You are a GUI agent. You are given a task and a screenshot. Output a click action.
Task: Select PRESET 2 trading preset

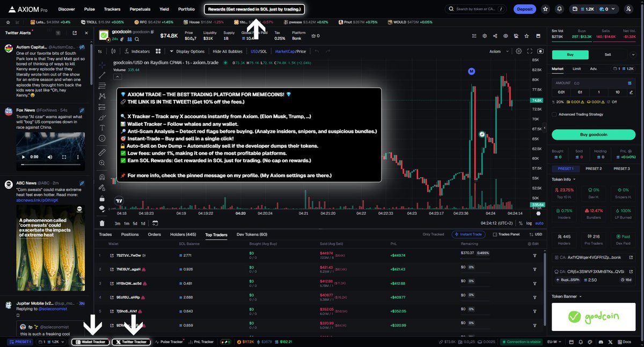pos(593,169)
